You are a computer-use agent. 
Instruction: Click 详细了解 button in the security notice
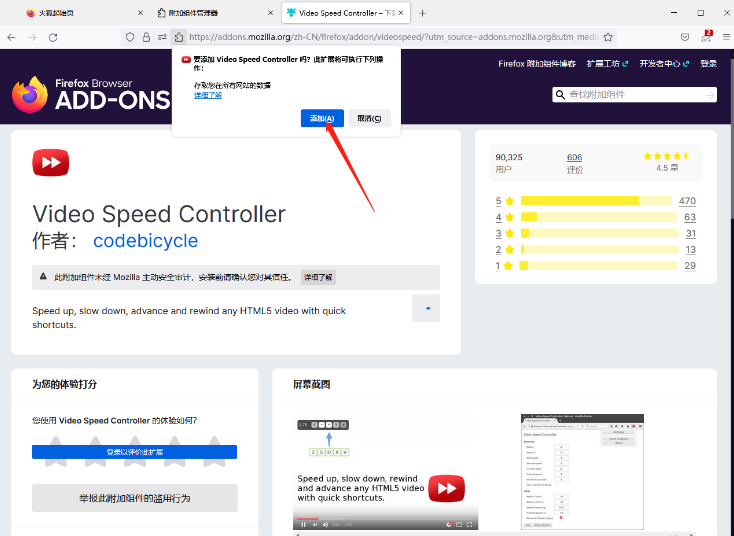318,277
